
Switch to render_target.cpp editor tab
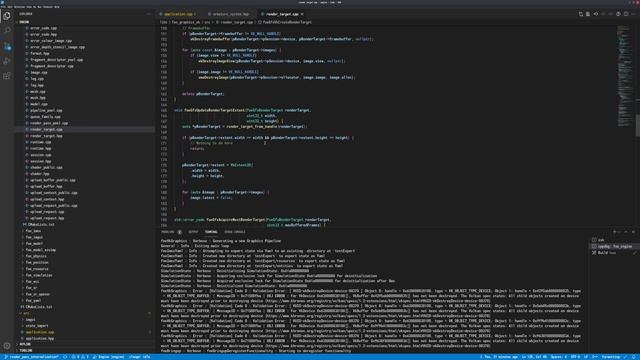tap(282, 14)
